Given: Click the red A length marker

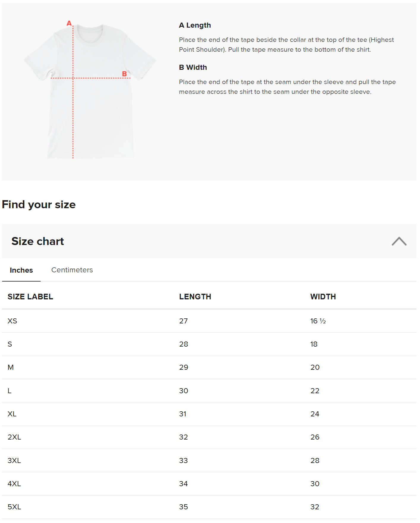Looking at the screenshot, I should (69, 23).
